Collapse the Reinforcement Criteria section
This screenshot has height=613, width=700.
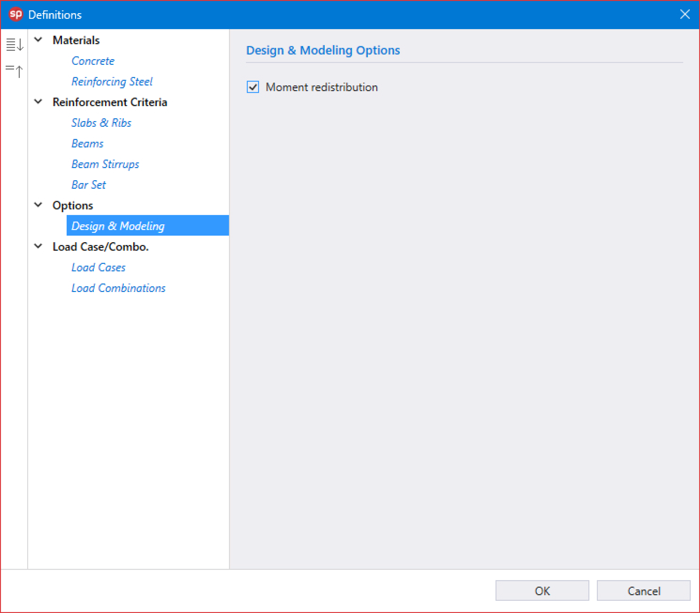[38, 102]
